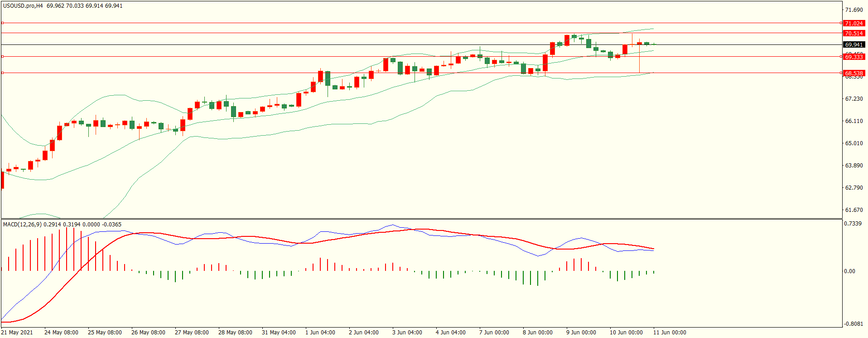Click the 9 Jun 00:00 time label
The image size is (868, 338).
click(x=581, y=332)
